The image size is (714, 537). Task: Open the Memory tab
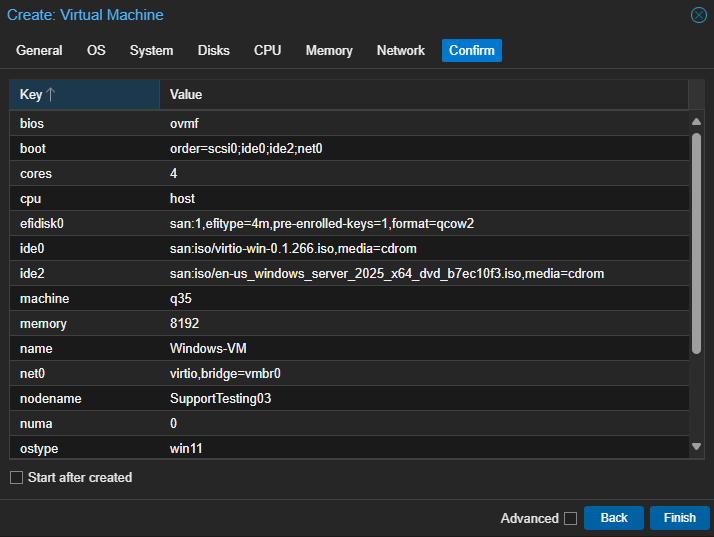coord(329,50)
